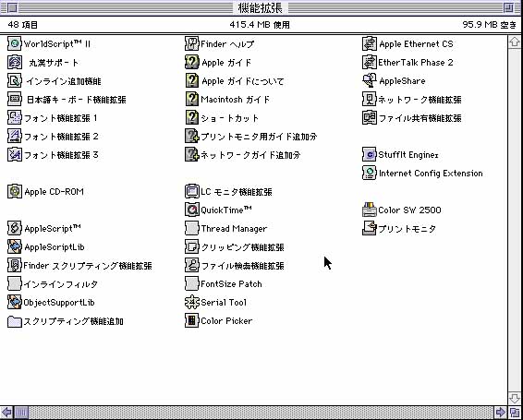
Task: Select the スクリプティング機能追加 folder
Action: click(15, 321)
